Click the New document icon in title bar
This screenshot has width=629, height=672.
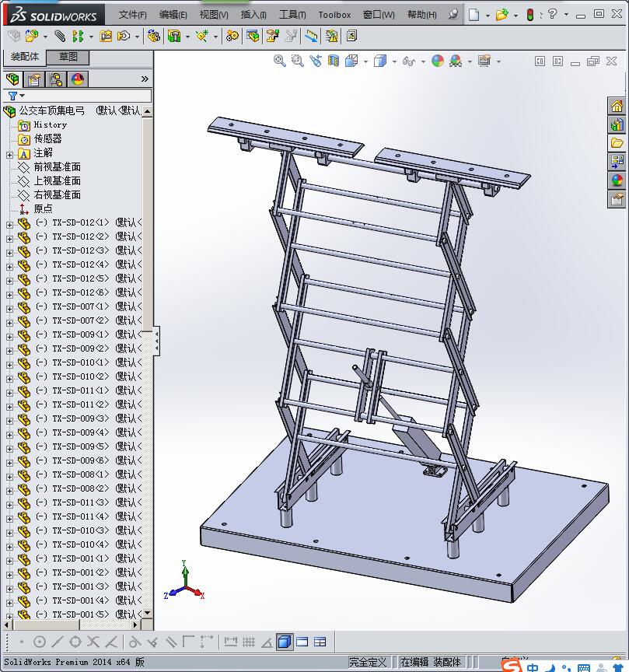pos(473,15)
